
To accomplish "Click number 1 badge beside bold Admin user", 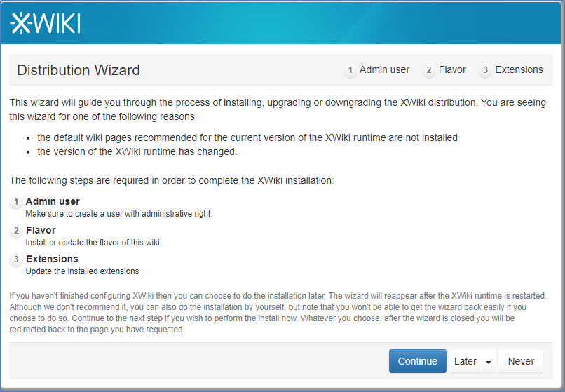I will (x=16, y=201).
